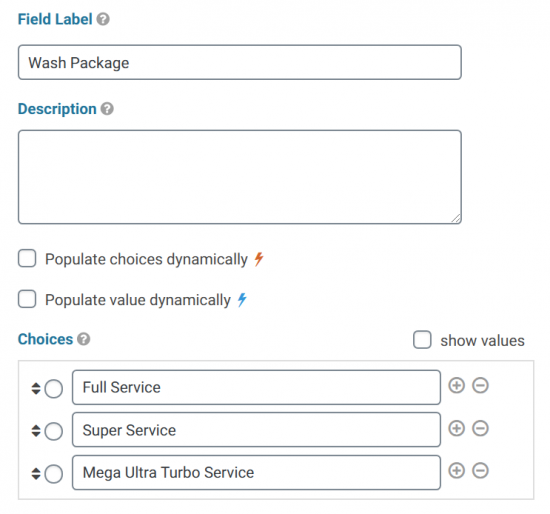Click the Choices help question icon
The width and height of the screenshot is (550, 514).
pyautogui.click(x=83, y=339)
